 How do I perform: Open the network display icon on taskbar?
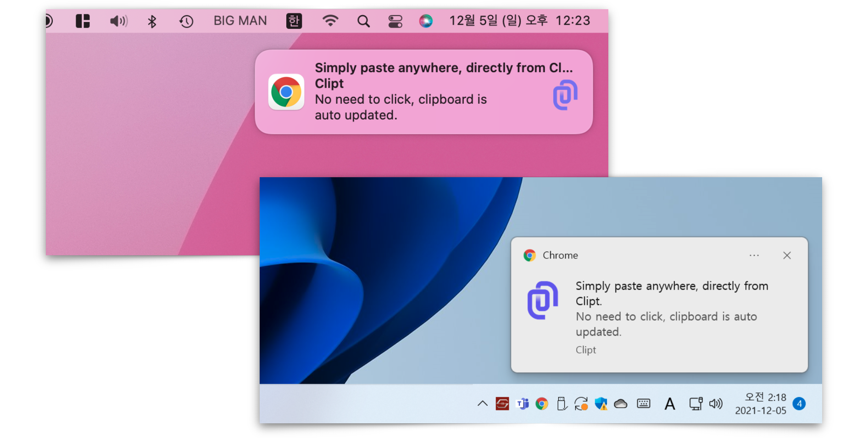(x=696, y=404)
